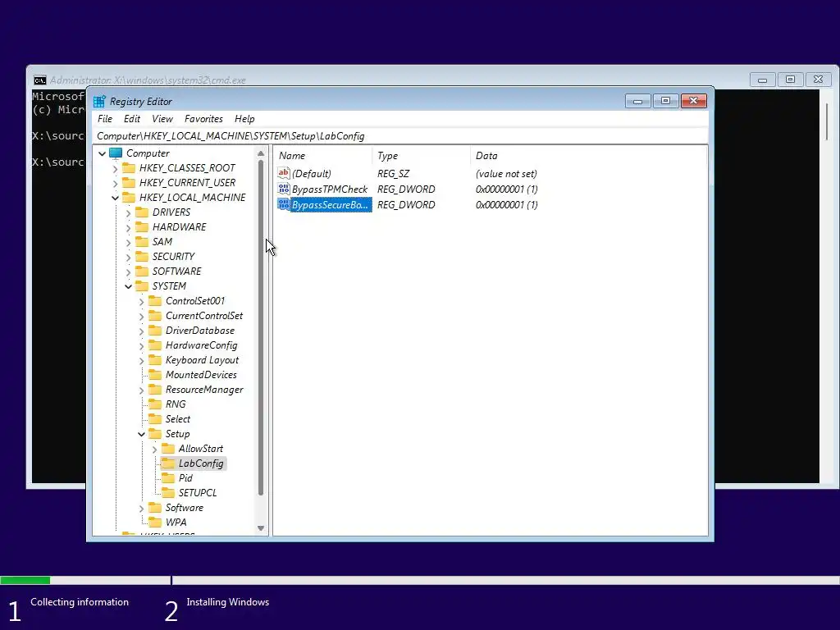Screen dimensions: 840x630
Task: Minimize the Registry Editor window
Action: (637, 101)
